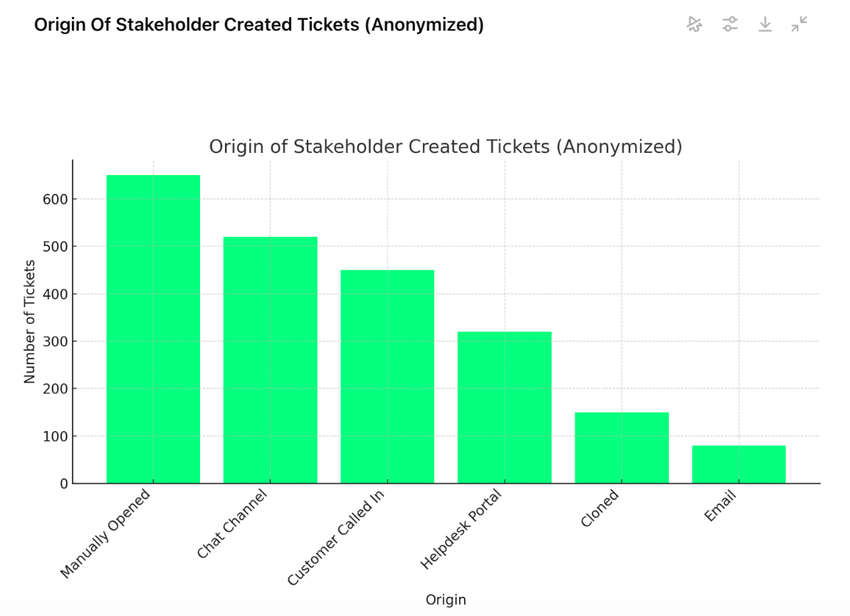Viewport: 850px width, 616px height.
Task: Click the Manually Opened bar
Action: click(x=153, y=329)
